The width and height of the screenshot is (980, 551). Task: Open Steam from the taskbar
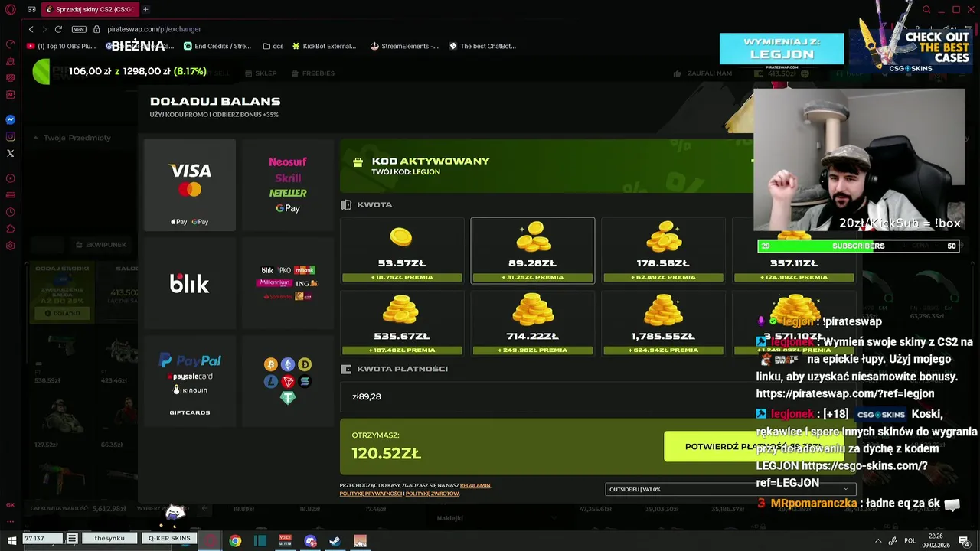335,540
